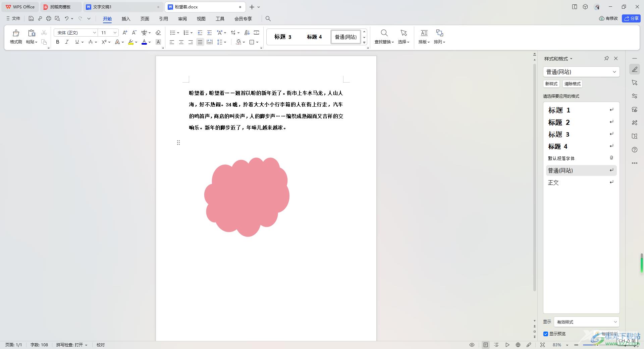Toggle Bold formatting

pyautogui.click(x=58, y=42)
